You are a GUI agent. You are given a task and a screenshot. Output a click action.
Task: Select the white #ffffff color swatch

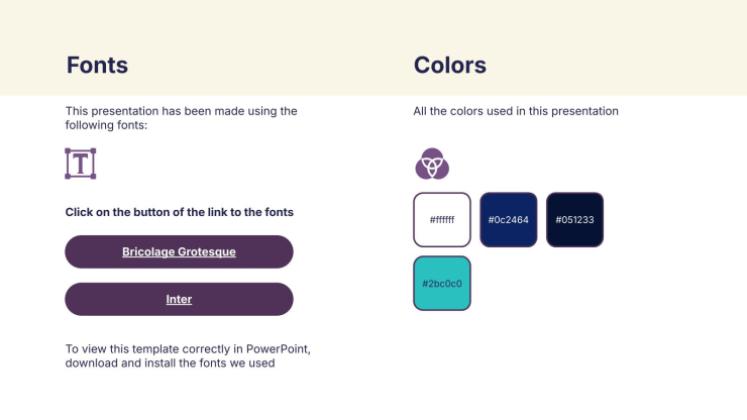442,220
